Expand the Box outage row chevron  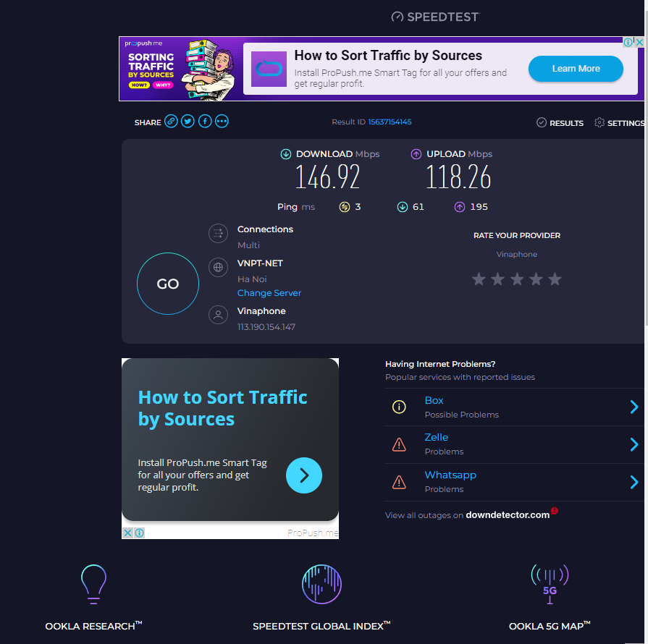(x=634, y=407)
